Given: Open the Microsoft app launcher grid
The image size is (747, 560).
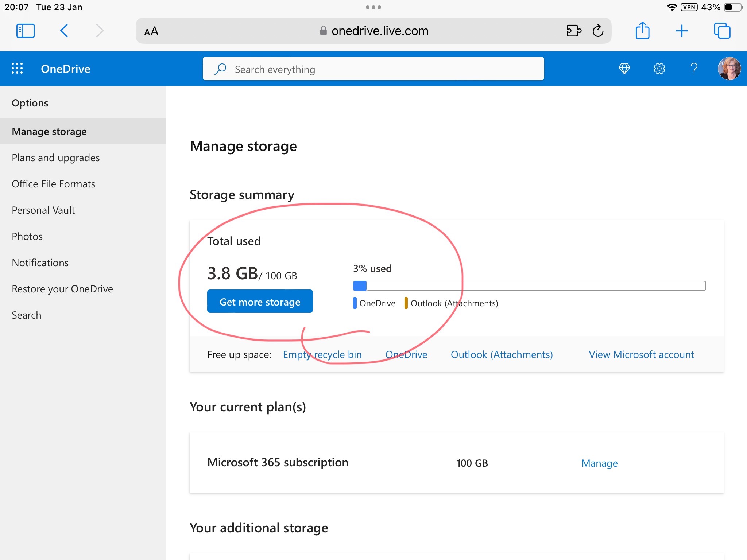Looking at the screenshot, I should (x=17, y=69).
